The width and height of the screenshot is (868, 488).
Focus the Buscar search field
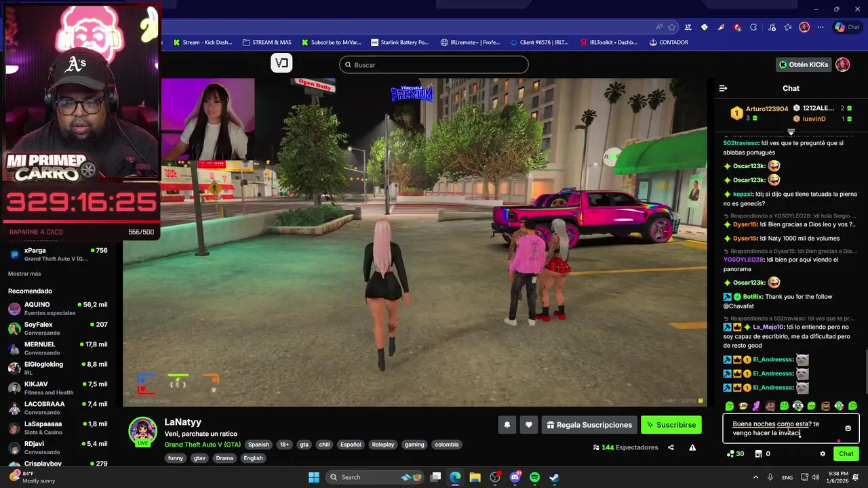434,64
